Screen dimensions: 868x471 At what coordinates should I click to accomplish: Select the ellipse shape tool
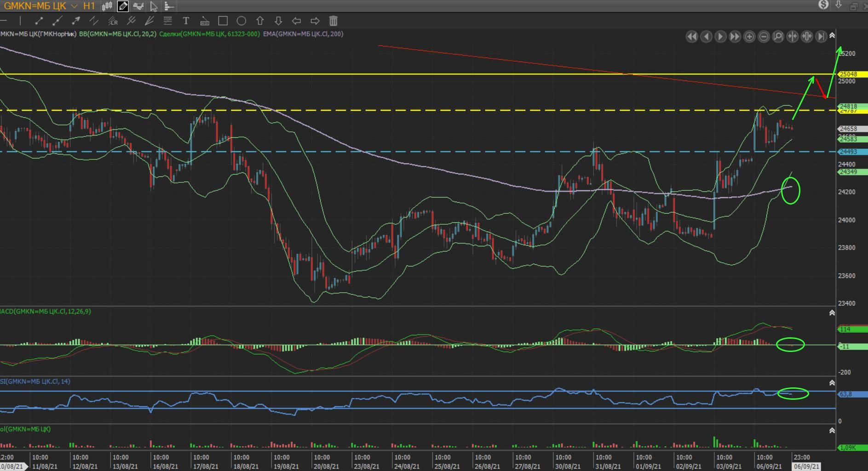(241, 21)
